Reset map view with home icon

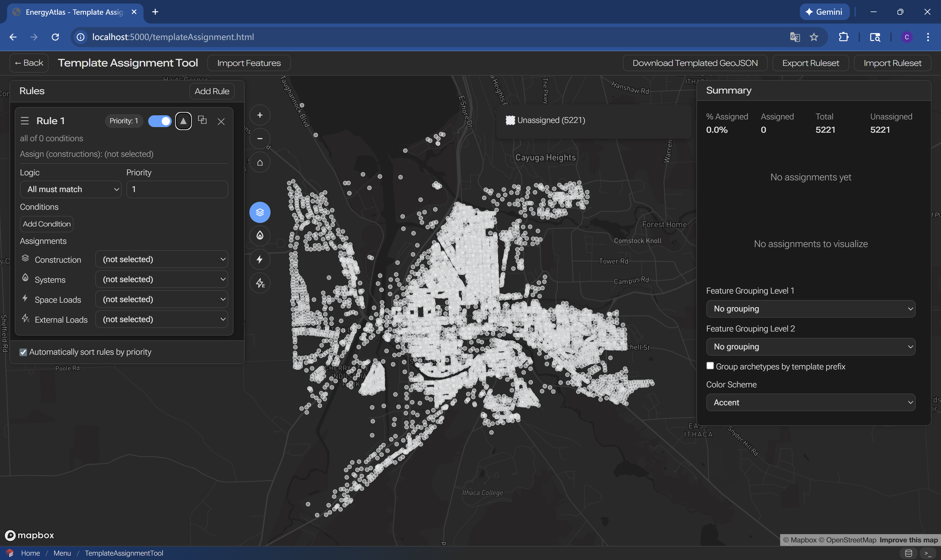260,163
